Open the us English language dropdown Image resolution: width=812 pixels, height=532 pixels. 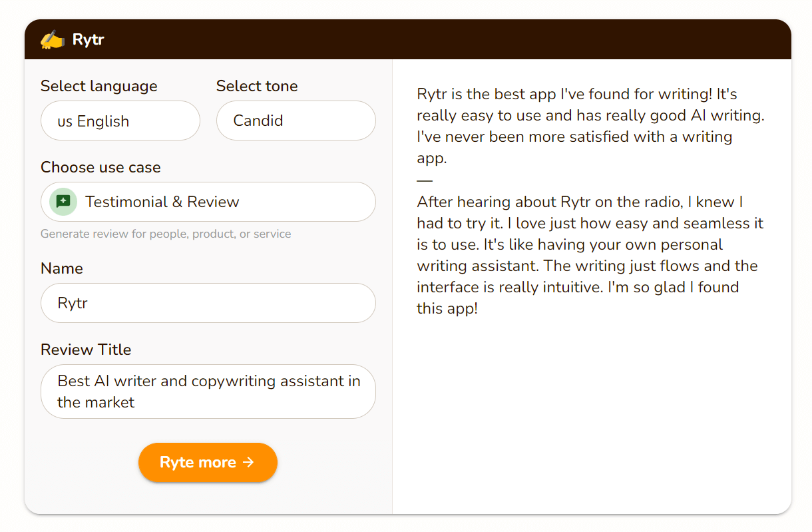[120, 121]
